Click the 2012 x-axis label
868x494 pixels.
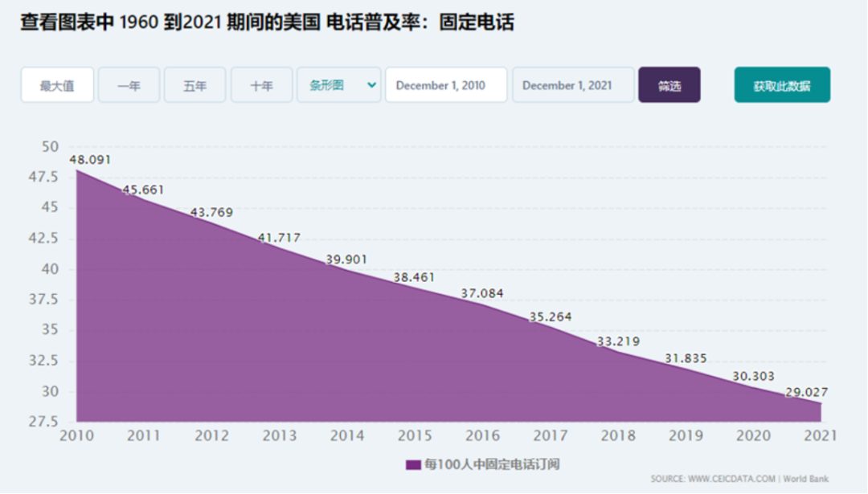coord(211,436)
